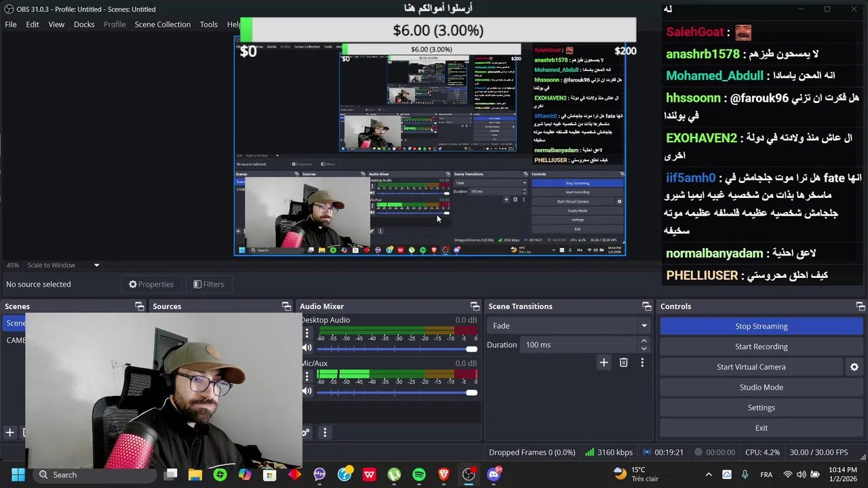
Task: Open the Edit menu
Action: (x=33, y=24)
